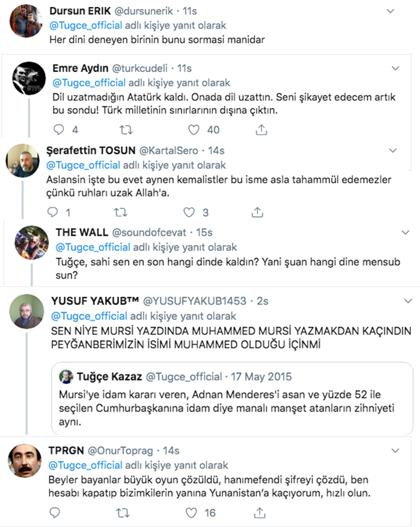Open THE WALL's avatar
The image size is (420, 527).
[31, 242]
